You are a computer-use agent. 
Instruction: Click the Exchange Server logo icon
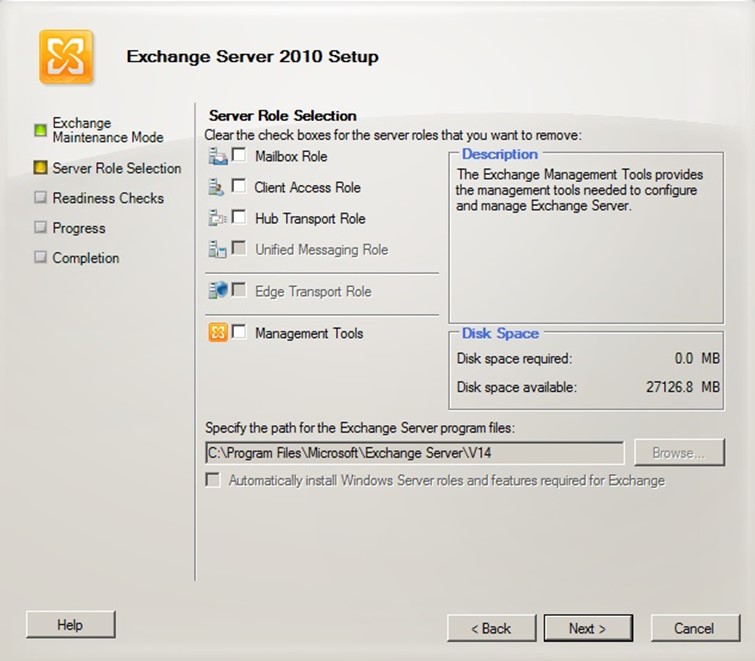pos(66,57)
